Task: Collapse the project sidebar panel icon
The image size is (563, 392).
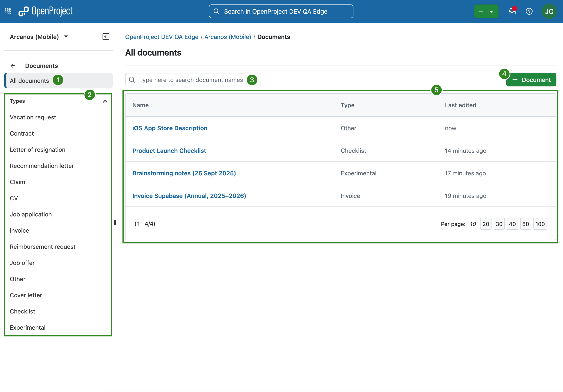Action: [x=106, y=37]
